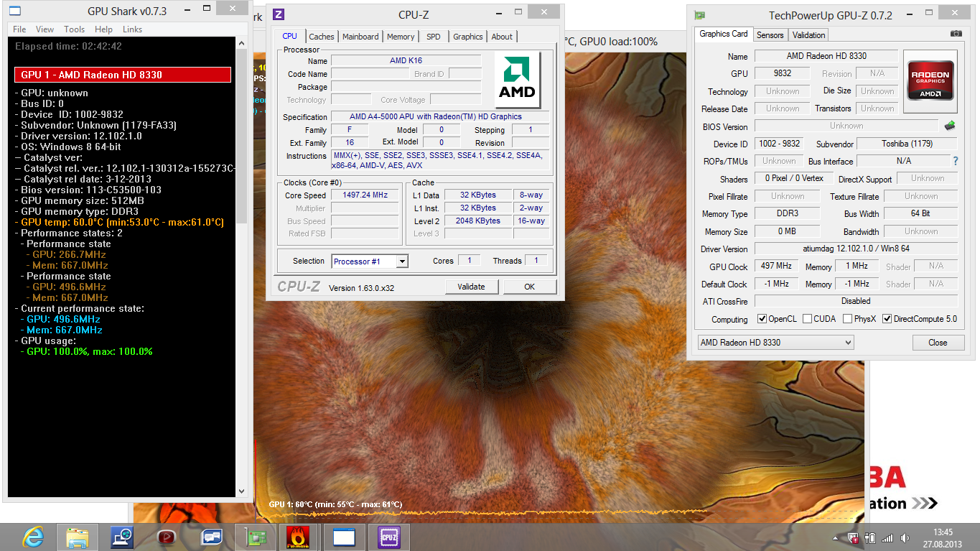This screenshot has width=980, height=551.
Task: Switch to the SPD tab in CPU-Z
Action: [x=434, y=37]
